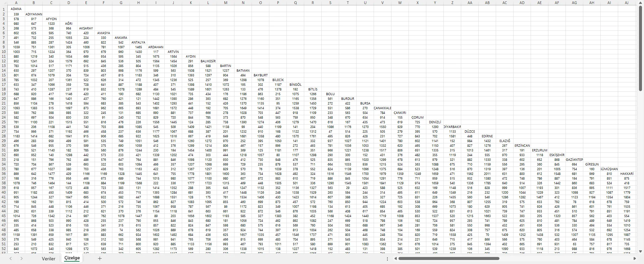
Task: Click the horizontal scrollbar thumb
Action: pos(448,259)
